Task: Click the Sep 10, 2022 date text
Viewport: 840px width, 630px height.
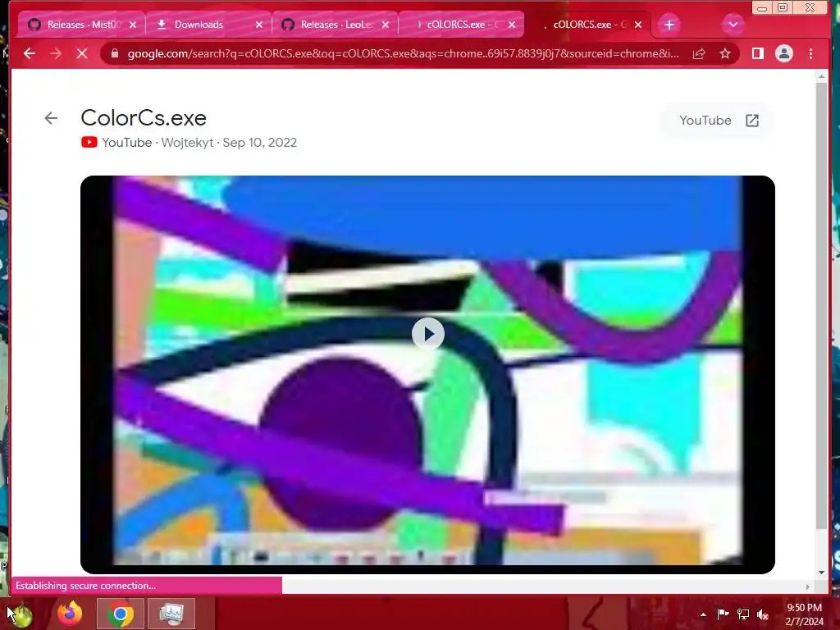Action: 260,143
